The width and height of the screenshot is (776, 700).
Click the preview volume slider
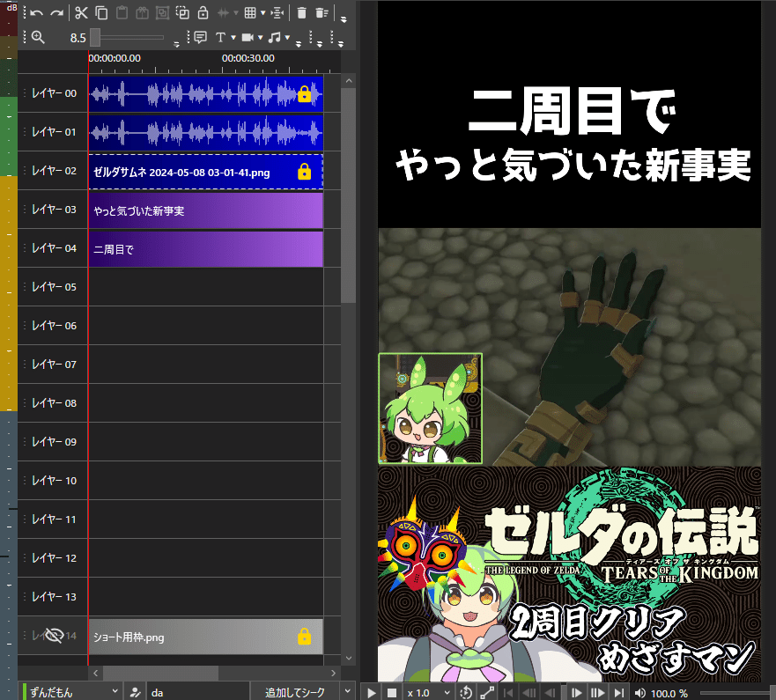737,694
